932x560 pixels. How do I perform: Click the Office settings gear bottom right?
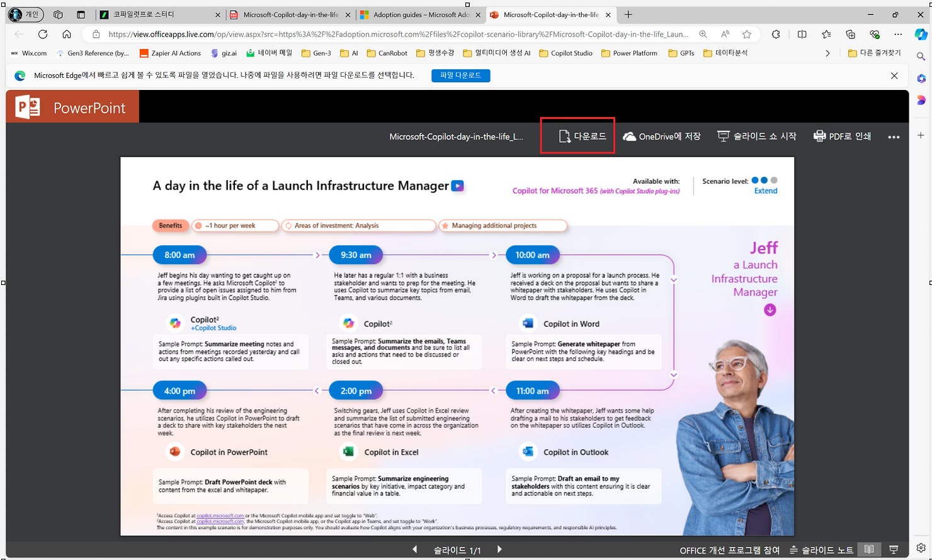tap(921, 549)
